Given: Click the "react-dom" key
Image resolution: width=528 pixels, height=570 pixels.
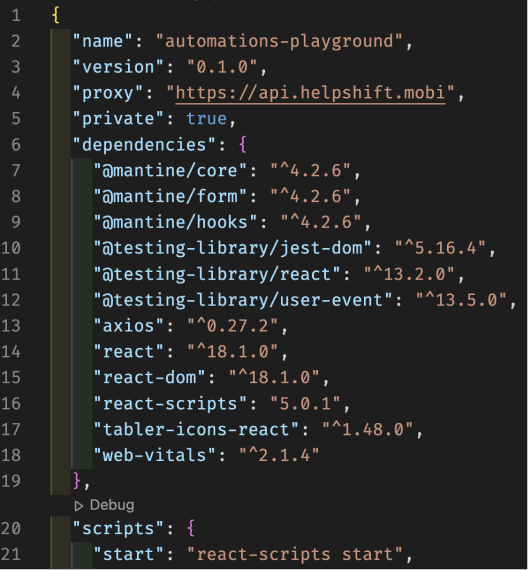Looking at the screenshot, I should click(x=149, y=377).
